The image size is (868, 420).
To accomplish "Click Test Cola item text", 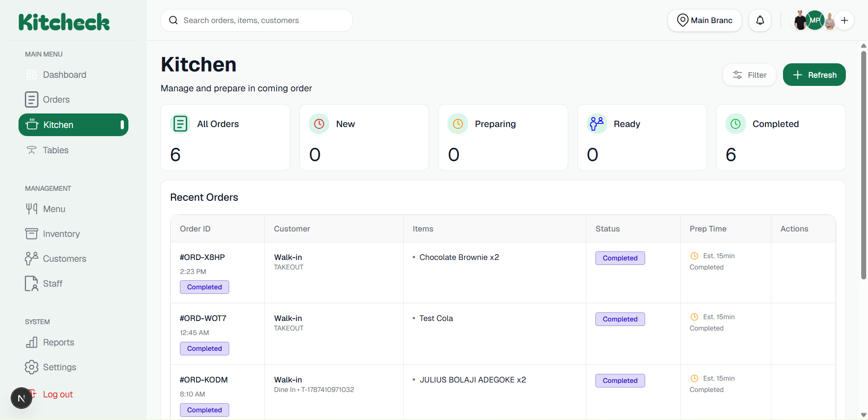I will (436, 318).
